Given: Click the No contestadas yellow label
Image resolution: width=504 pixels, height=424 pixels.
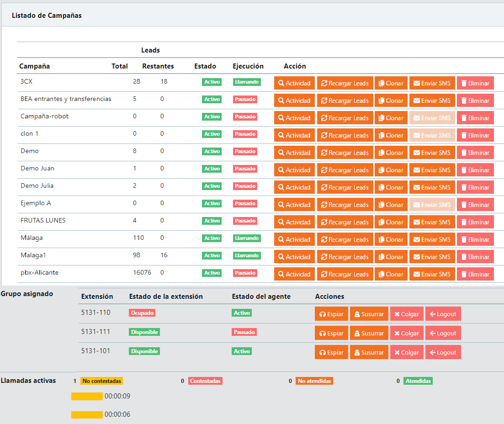Looking at the screenshot, I should point(102,381).
